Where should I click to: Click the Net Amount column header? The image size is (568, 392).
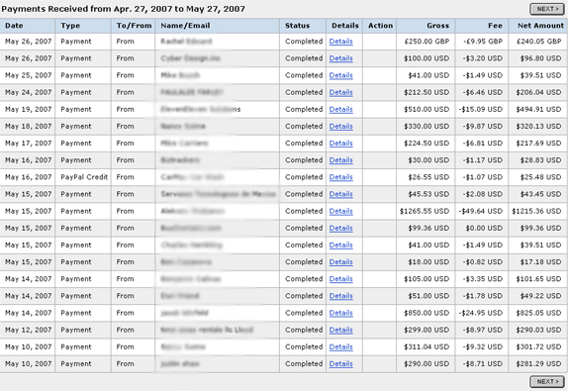pyautogui.click(x=538, y=26)
